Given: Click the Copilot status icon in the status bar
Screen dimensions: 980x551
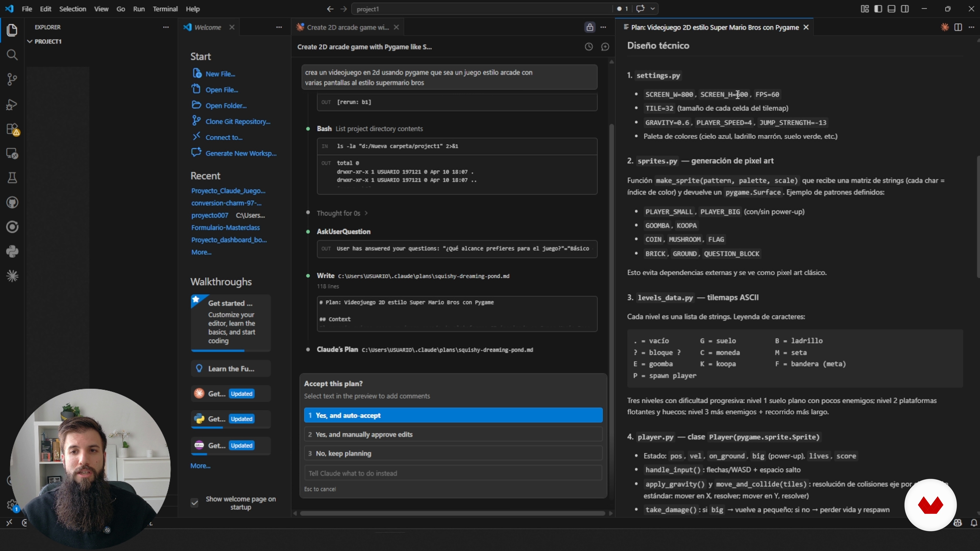Looking at the screenshot, I should coord(958,523).
